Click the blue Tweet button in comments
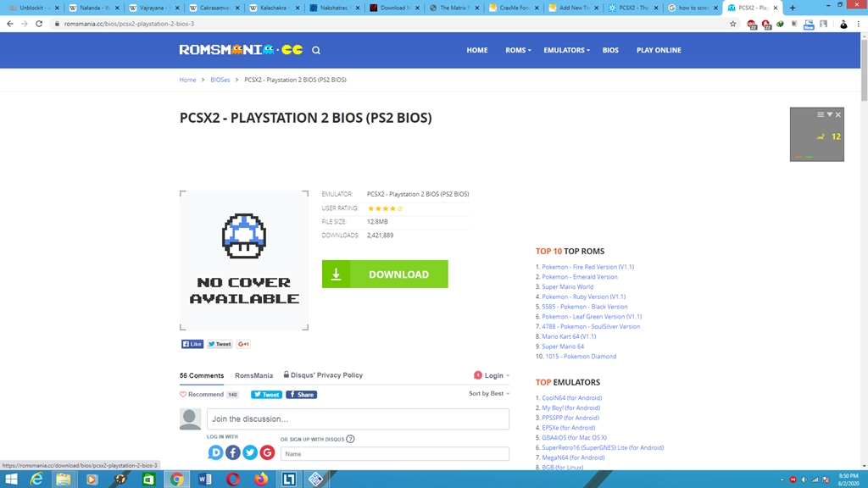This screenshot has width=868, height=488. tap(266, 395)
